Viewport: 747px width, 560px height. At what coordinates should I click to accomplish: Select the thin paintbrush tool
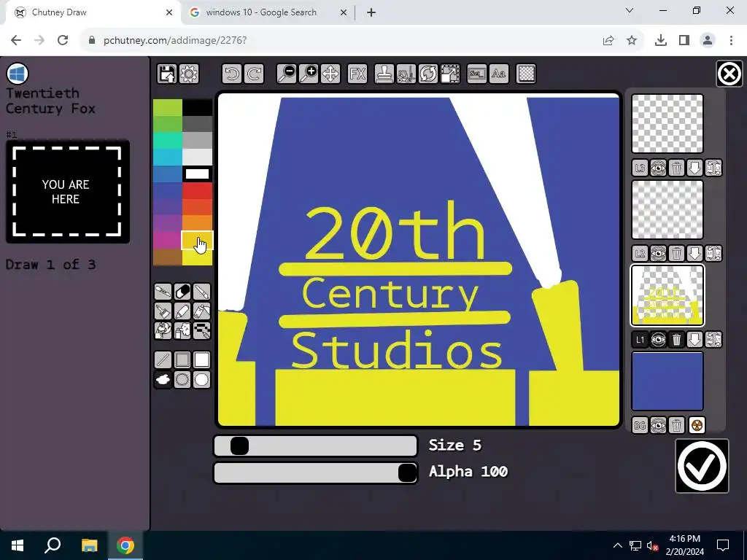(201, 292)
